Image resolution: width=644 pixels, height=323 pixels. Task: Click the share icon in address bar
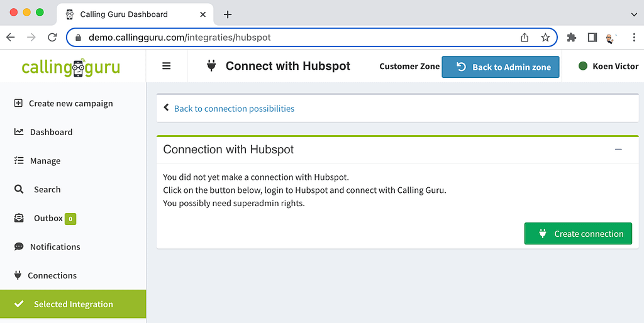pyautogui.click(x=525, y=38)
